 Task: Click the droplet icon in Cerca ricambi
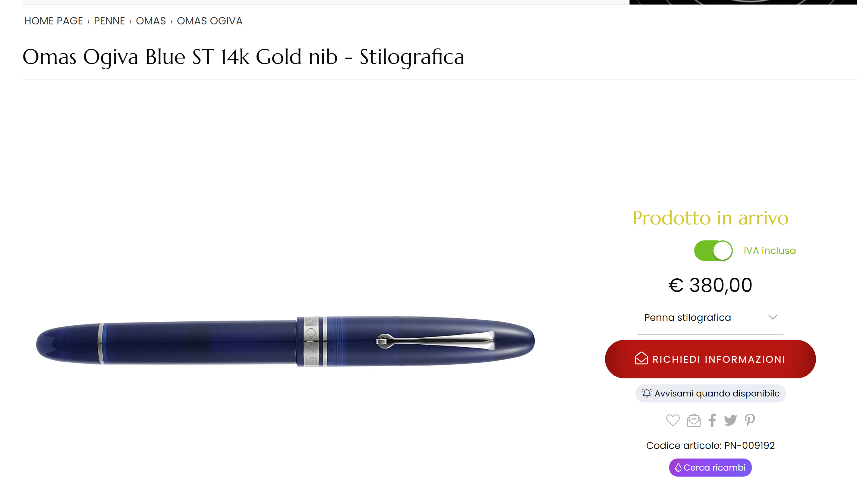(678, 467)
